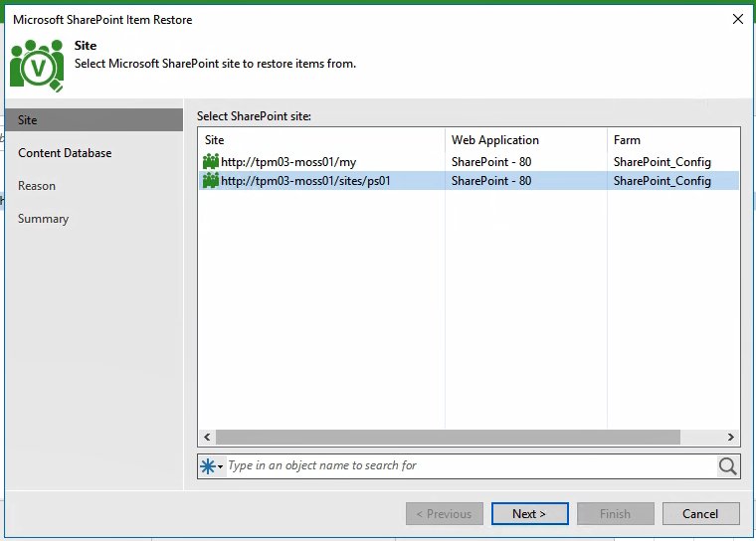This screenshot has width=756, height=541.
Task: Sort by the Site column header
Action: (x=322, y=140)
